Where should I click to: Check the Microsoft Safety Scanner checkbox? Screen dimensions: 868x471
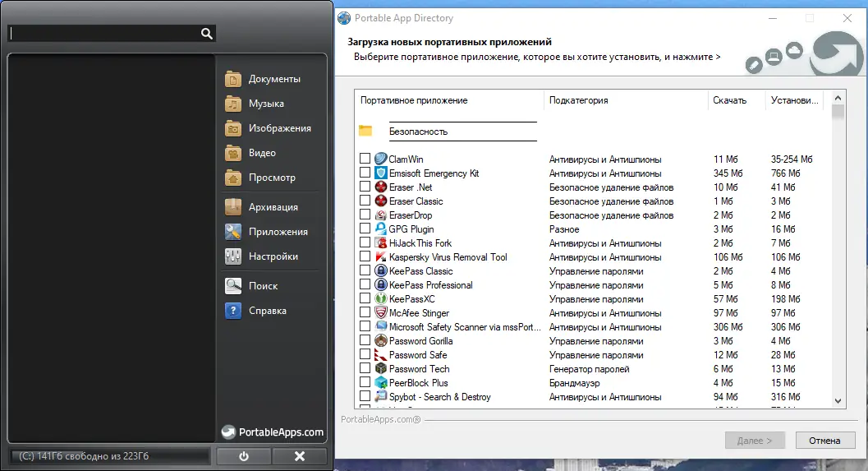365,326
